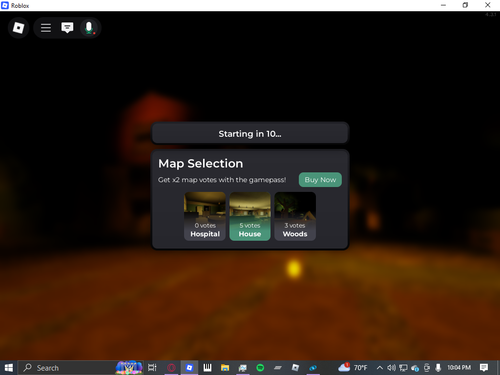Open the in-game chat window
Screen dimensions: 500x375
click(x=67, y=28)
